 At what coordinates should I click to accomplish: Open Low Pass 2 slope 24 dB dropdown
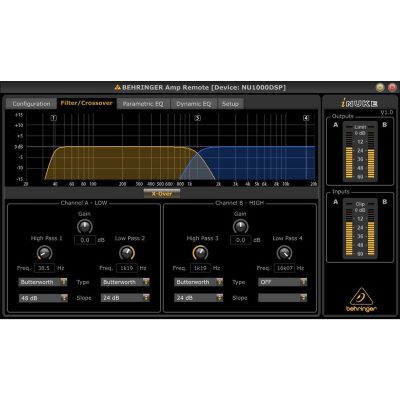point(125,298)
